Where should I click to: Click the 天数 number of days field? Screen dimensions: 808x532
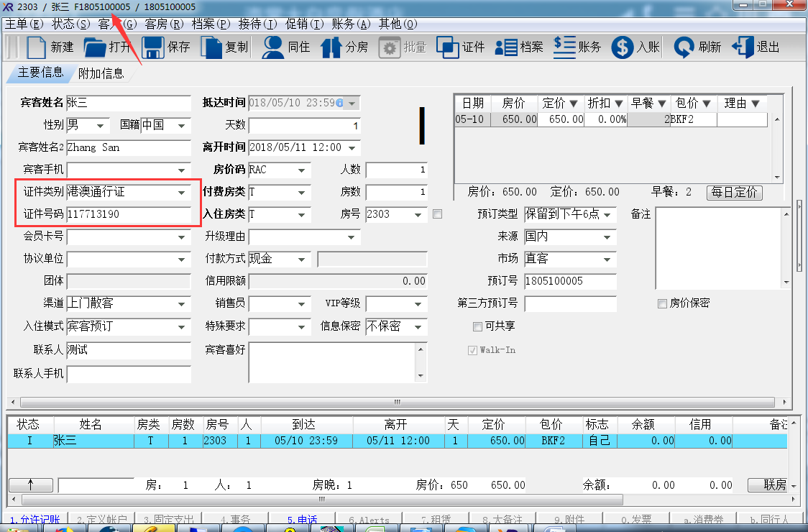(x=304, y=126)
